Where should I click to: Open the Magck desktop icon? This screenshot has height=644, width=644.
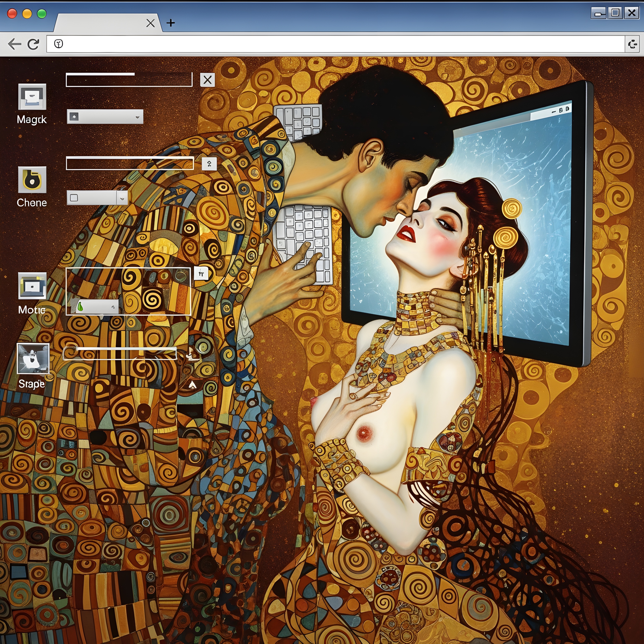[32, 97]
